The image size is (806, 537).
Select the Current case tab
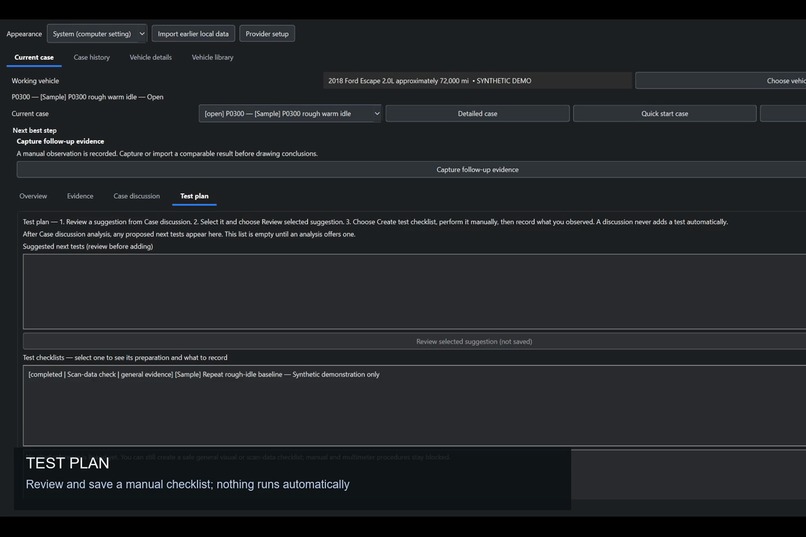point(34,58)
